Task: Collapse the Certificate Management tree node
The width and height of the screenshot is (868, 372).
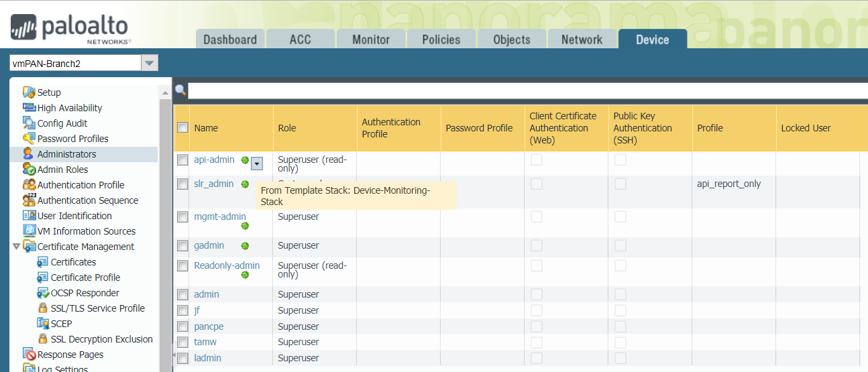Action: click(x=16, y=247)
